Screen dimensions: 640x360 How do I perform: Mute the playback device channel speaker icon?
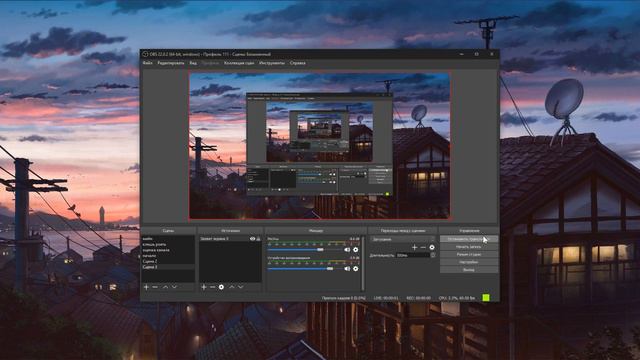click(347, 269)
